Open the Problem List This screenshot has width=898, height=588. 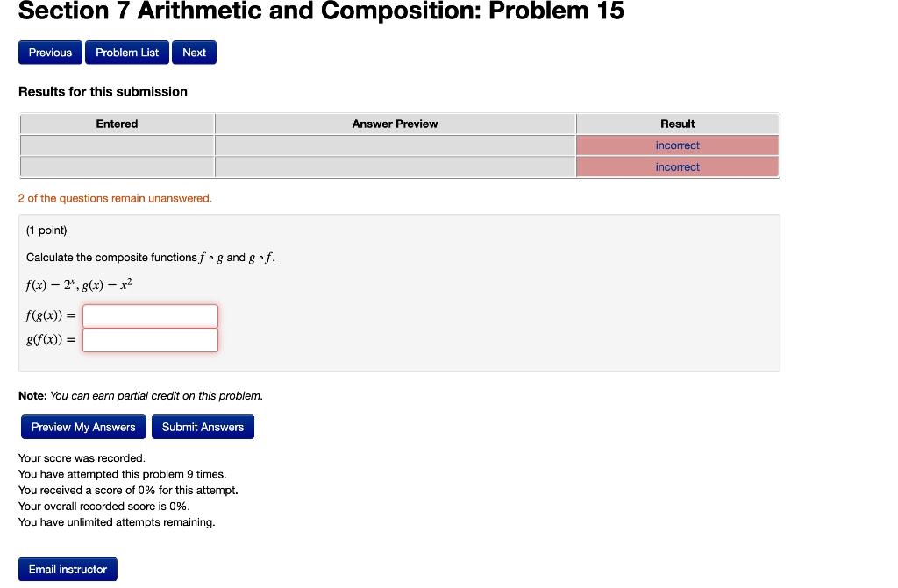pos(126,52)
